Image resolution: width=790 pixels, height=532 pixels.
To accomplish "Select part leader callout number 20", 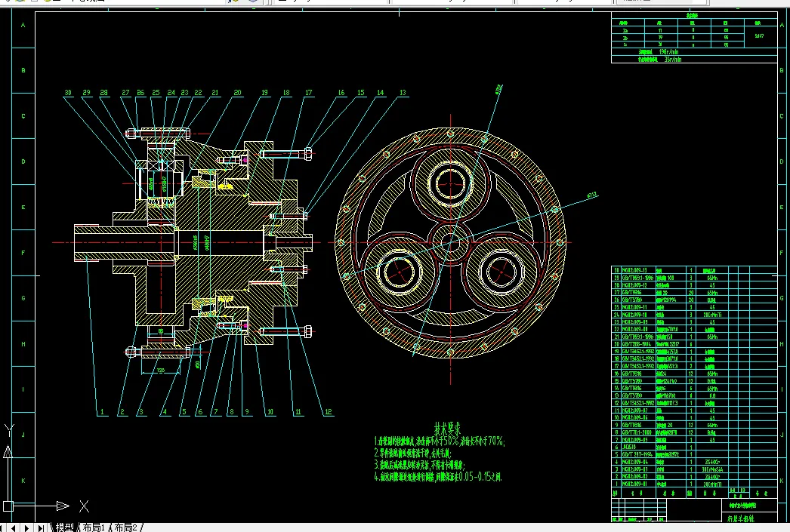I will (x=237, y=93).
